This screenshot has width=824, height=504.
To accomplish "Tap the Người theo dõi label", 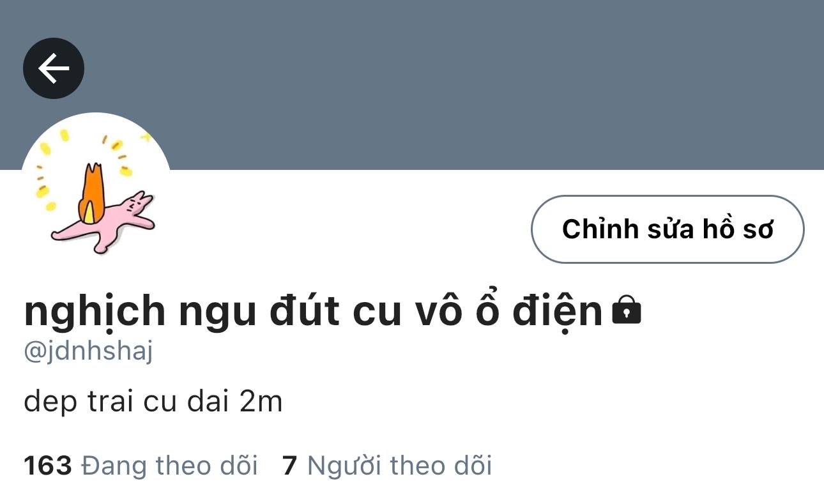I will pos(400,466).
